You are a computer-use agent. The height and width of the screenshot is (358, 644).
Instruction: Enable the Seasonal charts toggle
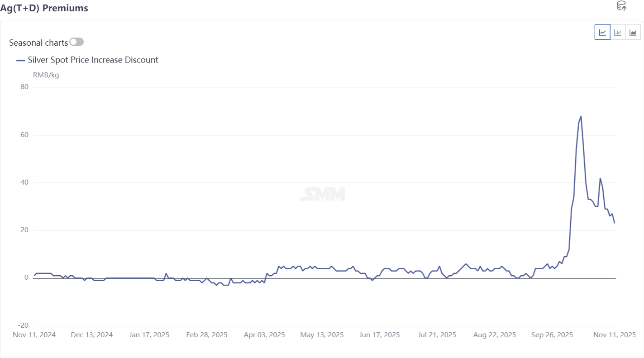[x=76, y=42]
